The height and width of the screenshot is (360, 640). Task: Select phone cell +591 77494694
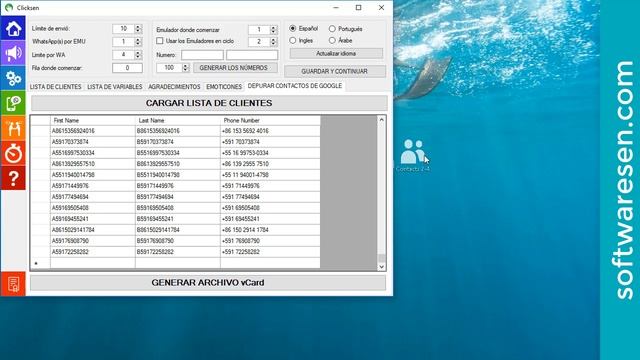coord(270,197)
